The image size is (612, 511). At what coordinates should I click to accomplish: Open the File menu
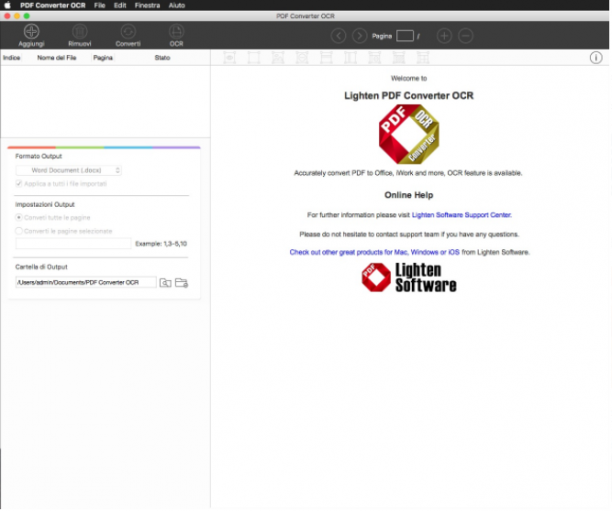coord(100,5)
